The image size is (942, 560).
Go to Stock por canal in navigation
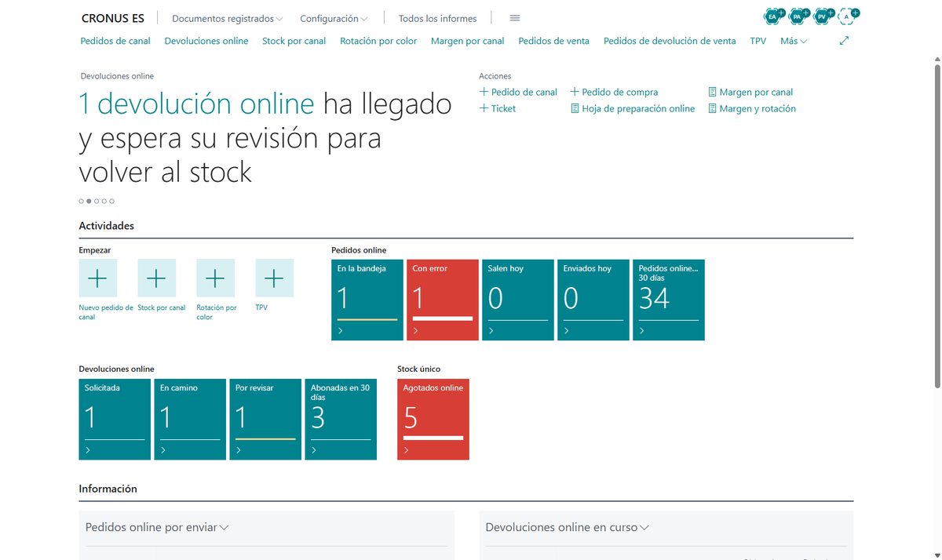tap(294, 41)
